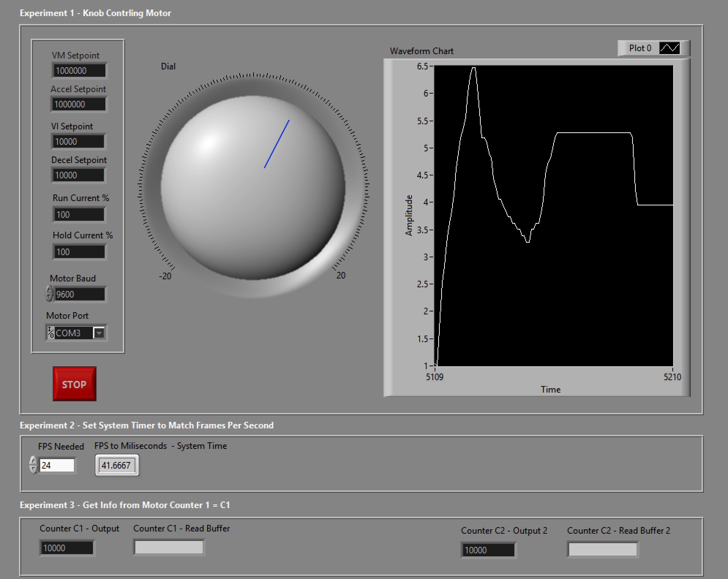Click the Dial knob pointer

click(x=277, y=144)
